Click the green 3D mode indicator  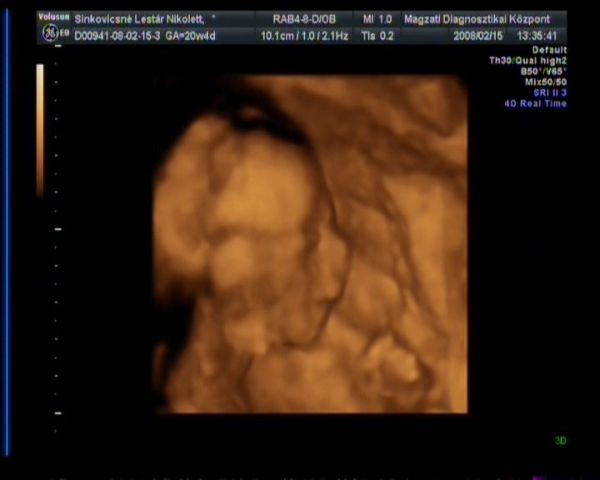point(560,440)
